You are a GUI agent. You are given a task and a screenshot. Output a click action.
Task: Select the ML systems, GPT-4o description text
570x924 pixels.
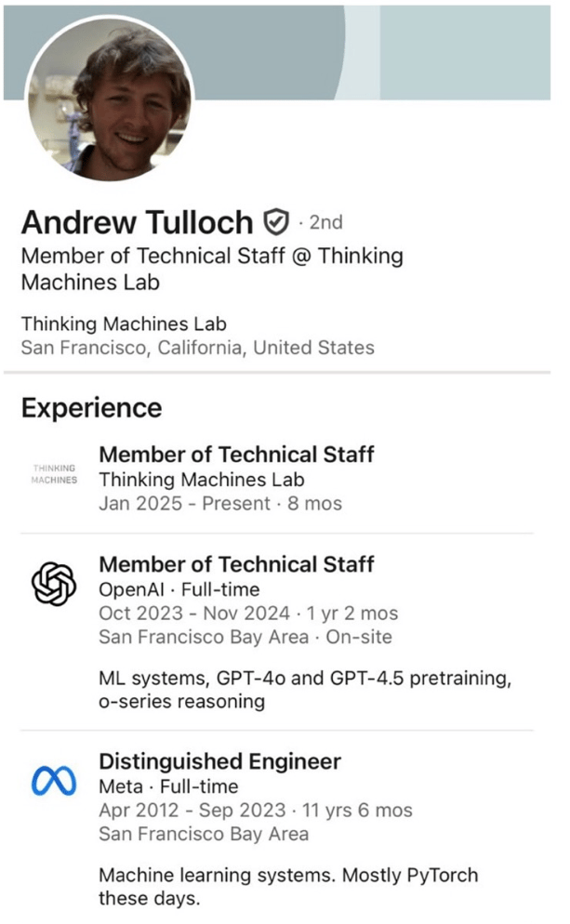click(305, 690)
